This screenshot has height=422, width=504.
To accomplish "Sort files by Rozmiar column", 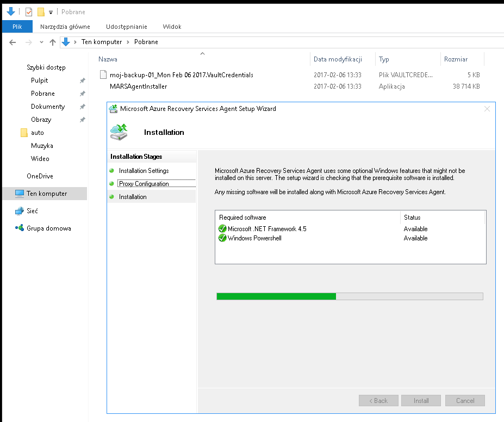I will point(456,59).
